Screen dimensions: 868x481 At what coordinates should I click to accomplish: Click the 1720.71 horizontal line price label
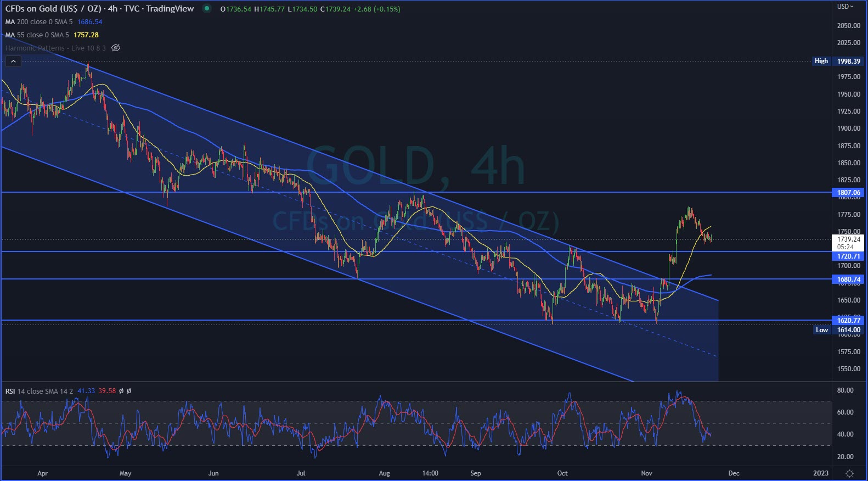848,256
